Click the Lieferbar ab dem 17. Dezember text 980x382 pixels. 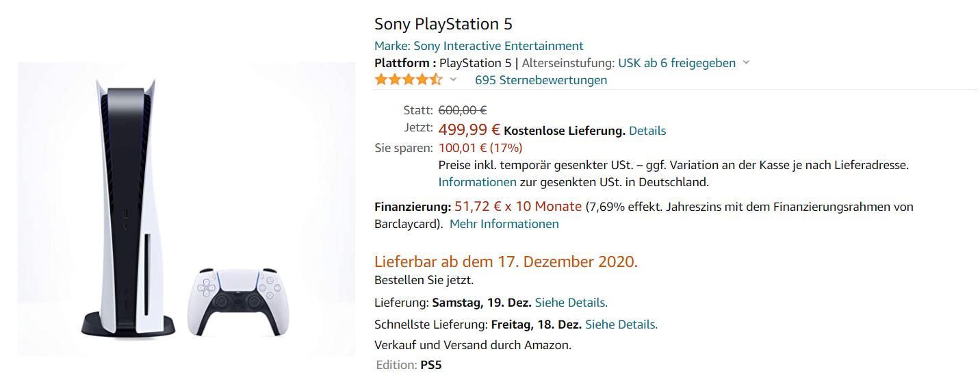pyautogui.click(x=506, y=262)
